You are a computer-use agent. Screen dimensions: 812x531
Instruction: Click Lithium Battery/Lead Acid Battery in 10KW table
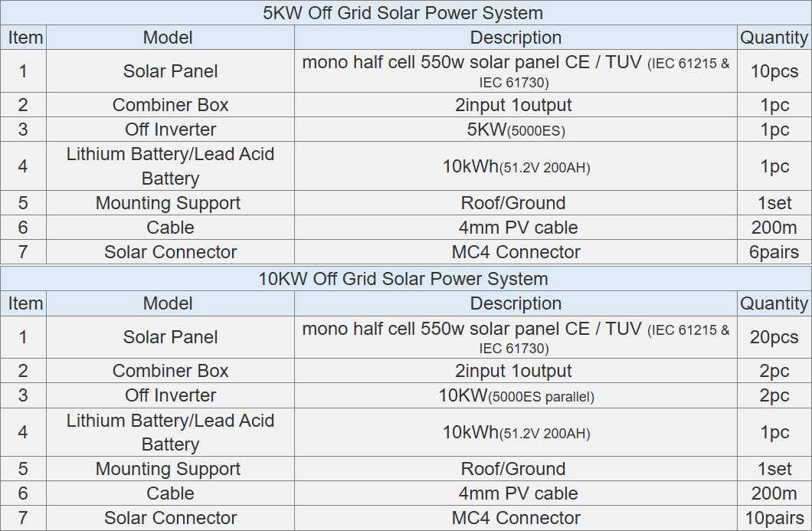pos(170,432)
